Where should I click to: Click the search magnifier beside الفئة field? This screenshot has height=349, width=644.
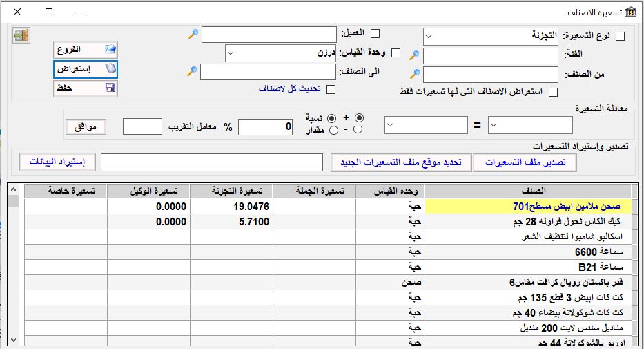414,56
